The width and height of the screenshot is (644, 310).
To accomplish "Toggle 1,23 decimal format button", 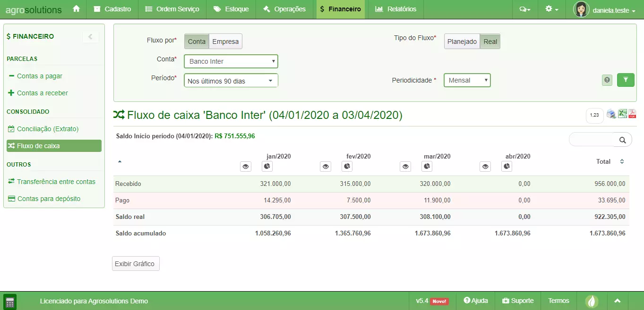I will (594, 115).
